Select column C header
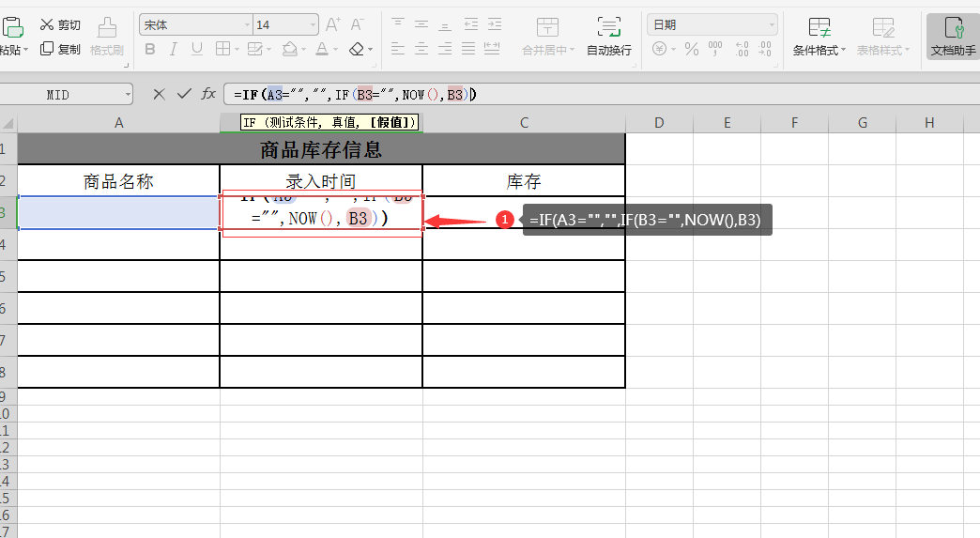 [x=524, y=123]
